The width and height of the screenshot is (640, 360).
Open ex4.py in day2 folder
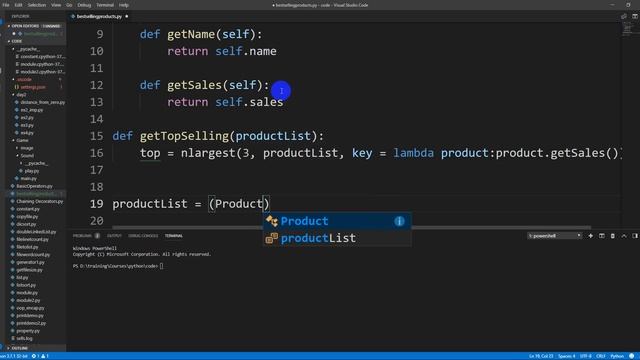click(x=27, y=133)
